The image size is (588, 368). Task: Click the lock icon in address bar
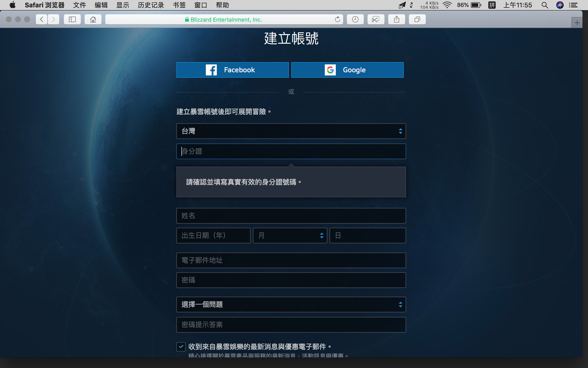pyautogui.click(x=187, y=20)
